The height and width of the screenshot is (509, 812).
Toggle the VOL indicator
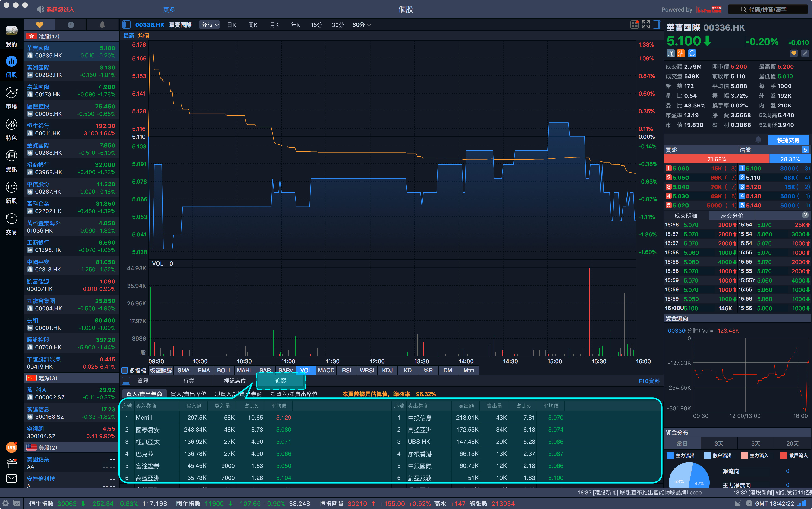[x=306, y=370]
